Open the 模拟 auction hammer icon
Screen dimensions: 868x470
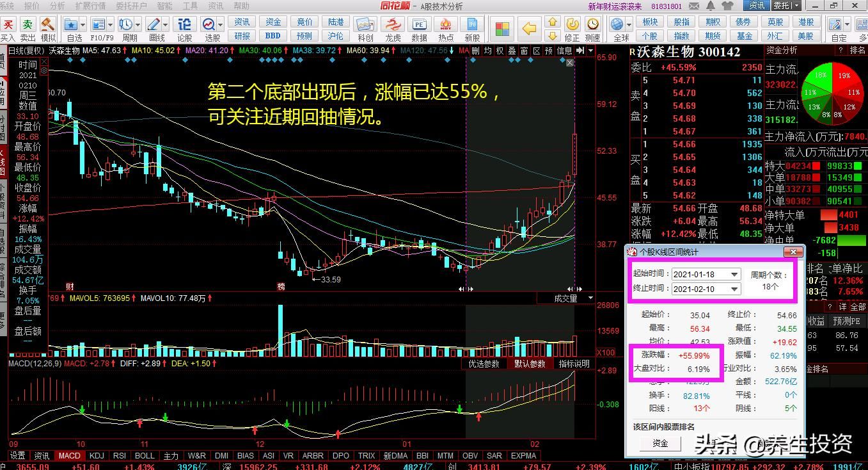point(48,29)
